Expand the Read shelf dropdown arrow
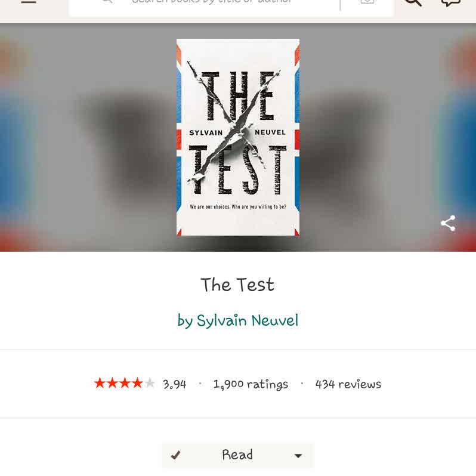This screenshot has width=476, height=476. 298,456
